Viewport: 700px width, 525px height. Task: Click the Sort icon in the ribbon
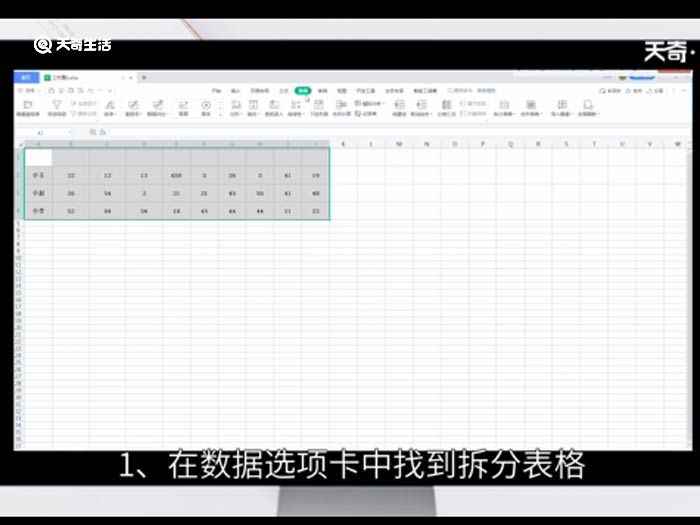[x=109, y=105]
